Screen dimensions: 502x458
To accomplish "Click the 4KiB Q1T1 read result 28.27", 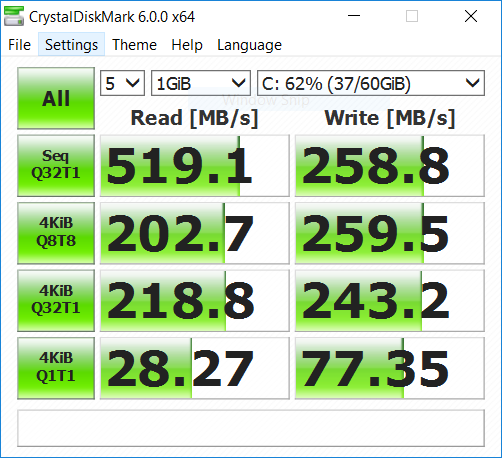I will click(195, 368).
